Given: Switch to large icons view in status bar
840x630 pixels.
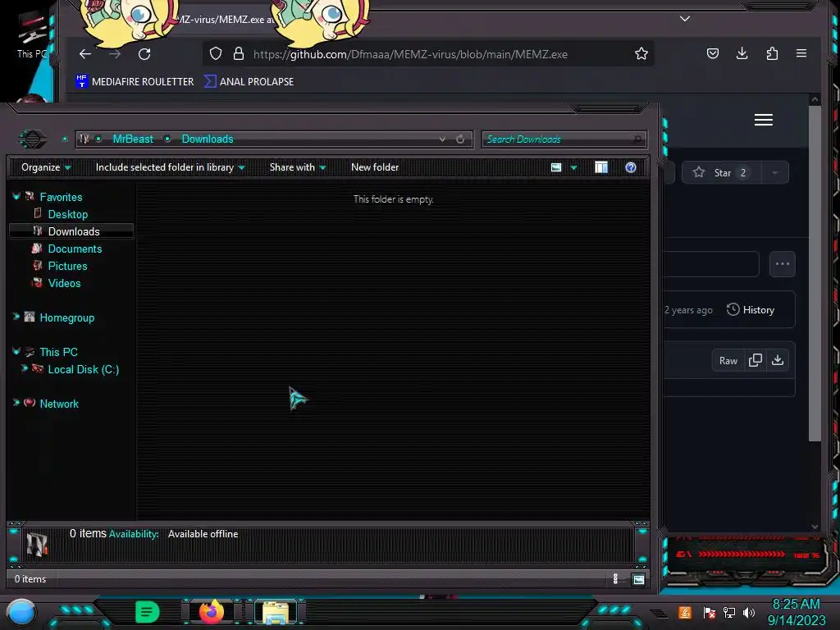Looking at the screenshot, I should click(x=638, y=579).
